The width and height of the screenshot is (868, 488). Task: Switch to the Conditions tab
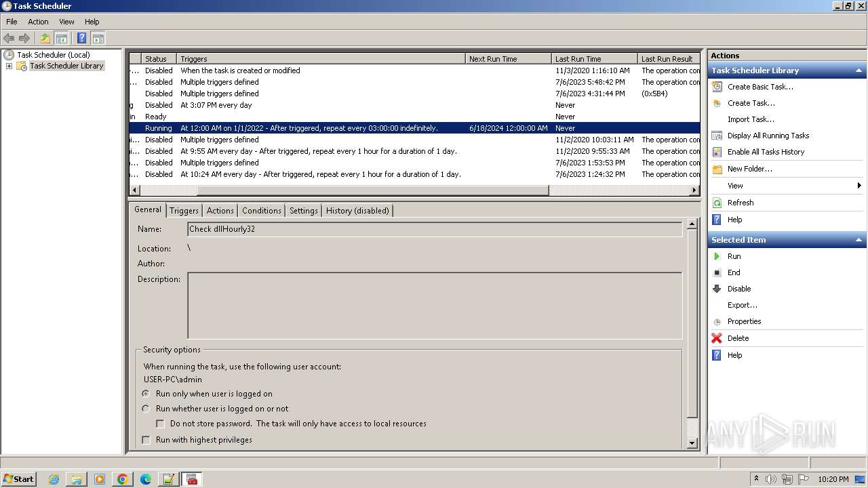coord(261,211)
